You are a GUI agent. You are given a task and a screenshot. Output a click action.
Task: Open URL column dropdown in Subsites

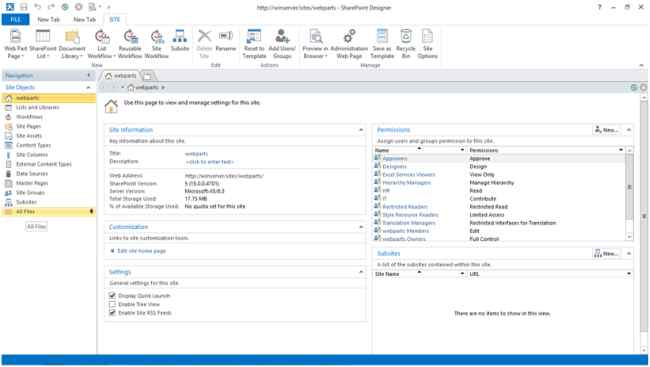629,274
